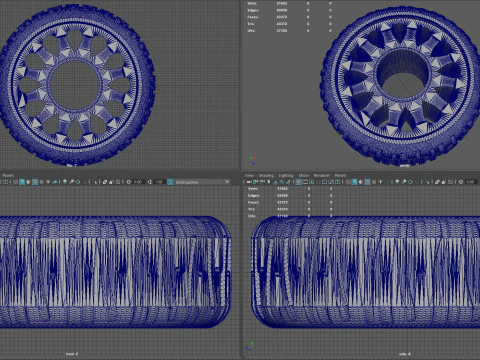The image size is (480, 360).
Task: Click Multisample Anti-aliasing icon in side panel
Action: (x=410, y=182)
